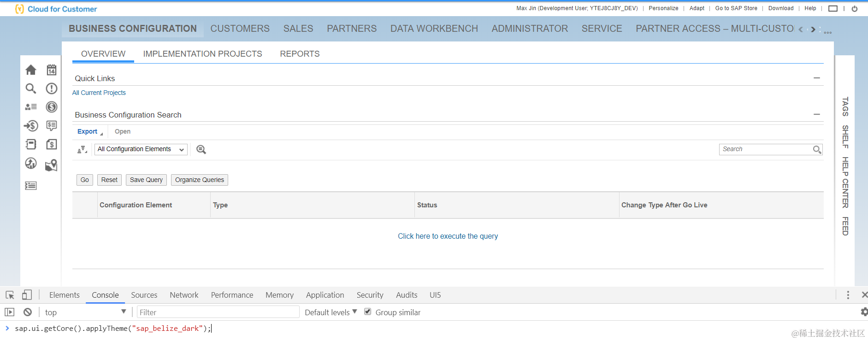
Task: Toggle the DevTools device toolbar icon
Action: 27,295
